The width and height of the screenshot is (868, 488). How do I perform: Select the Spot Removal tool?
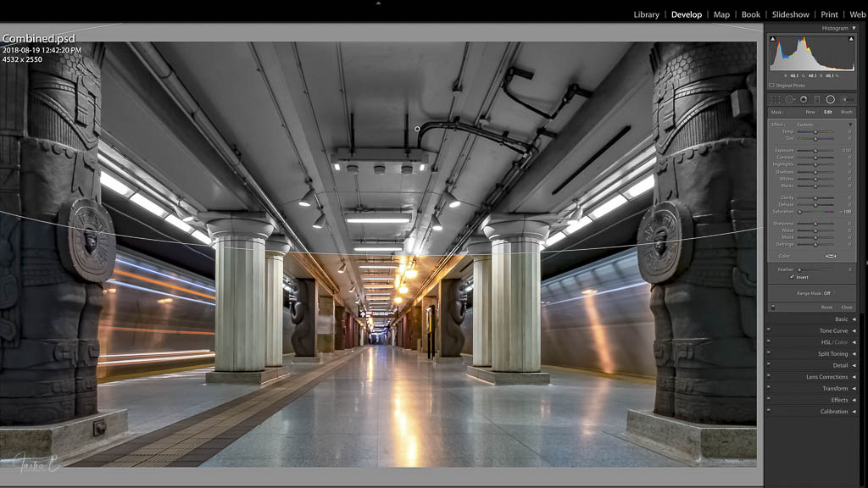pyautogui.click(x=789, y=100)
